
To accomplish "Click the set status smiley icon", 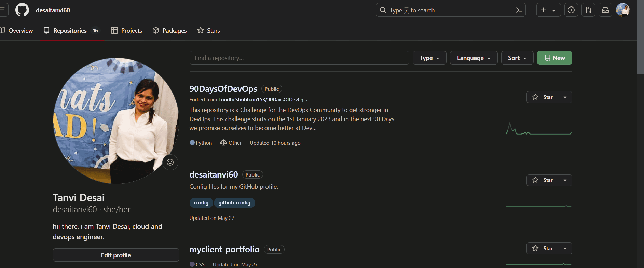I will click(x=170, y=162).
